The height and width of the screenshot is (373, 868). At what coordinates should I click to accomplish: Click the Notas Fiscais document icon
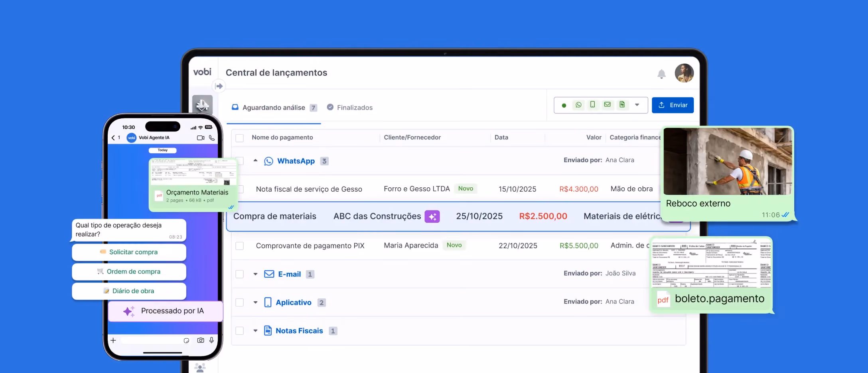coord(268,330)
